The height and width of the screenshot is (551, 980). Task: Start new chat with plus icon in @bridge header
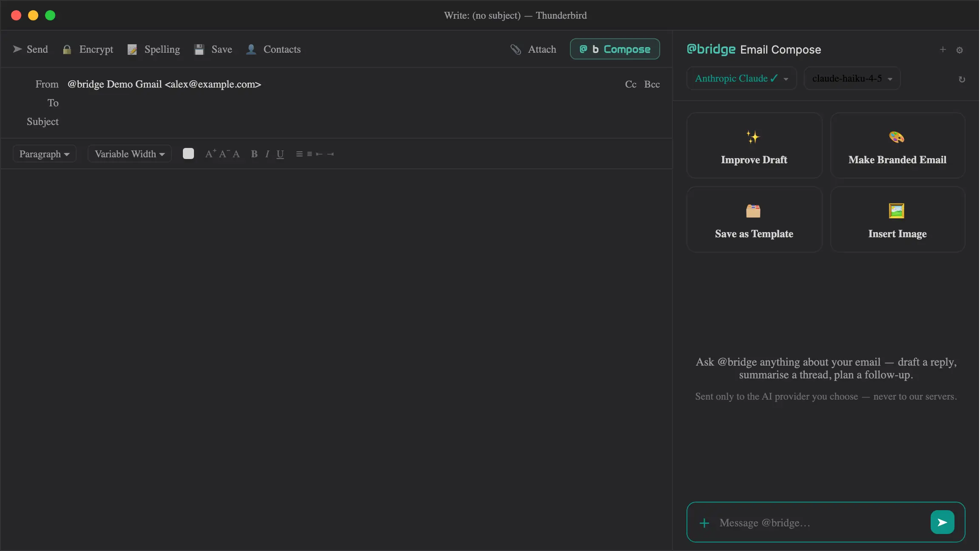click(x=943, y=49)
